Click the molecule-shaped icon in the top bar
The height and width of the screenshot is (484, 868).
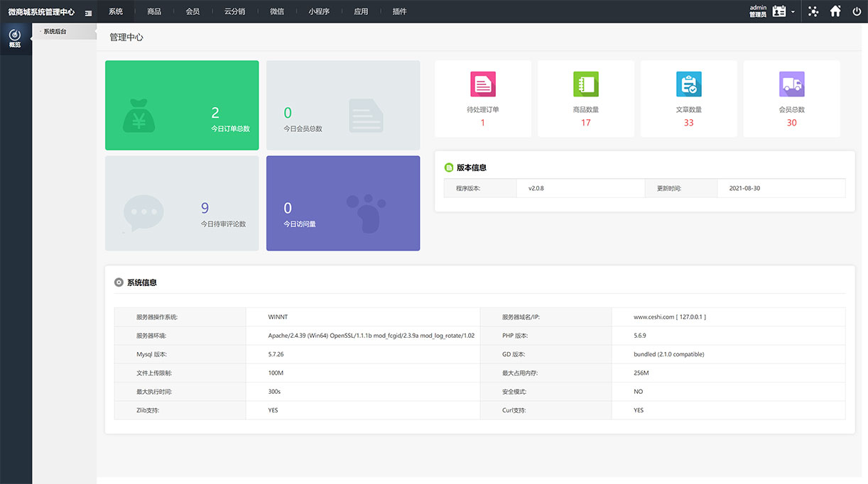(x=813, y=11)
